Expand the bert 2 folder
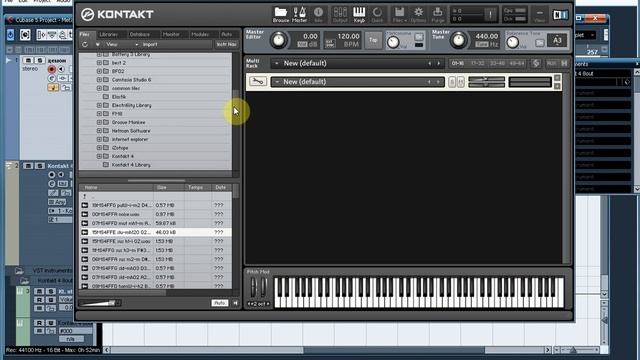 99,63
